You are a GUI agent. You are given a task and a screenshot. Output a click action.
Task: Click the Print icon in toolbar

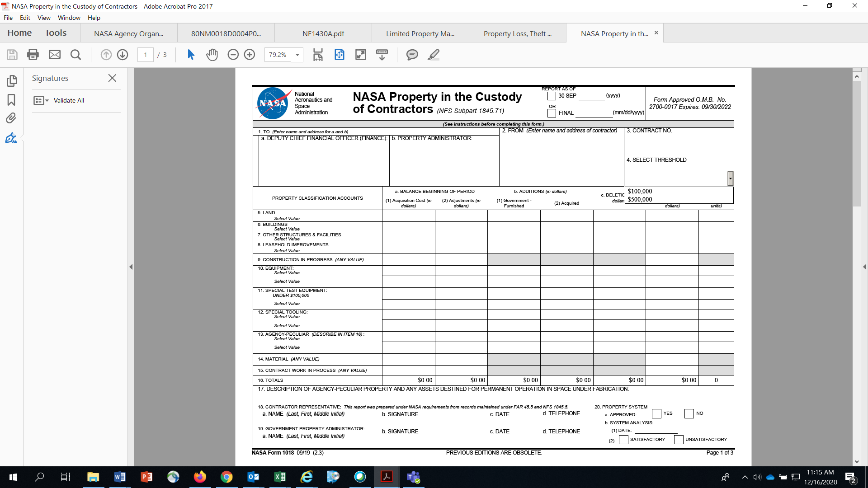click(33, 55)
